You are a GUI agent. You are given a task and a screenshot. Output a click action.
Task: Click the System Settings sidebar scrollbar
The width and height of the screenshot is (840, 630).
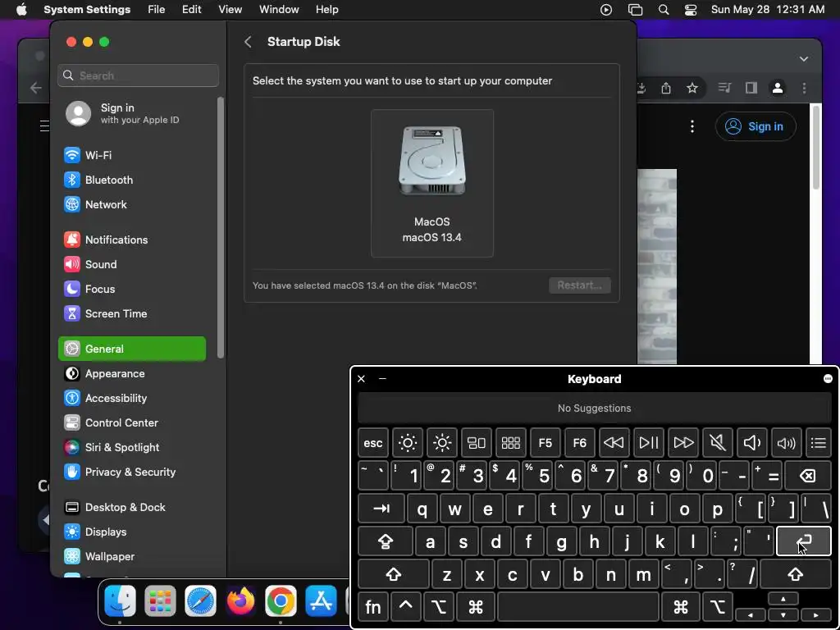click(221, 228)
